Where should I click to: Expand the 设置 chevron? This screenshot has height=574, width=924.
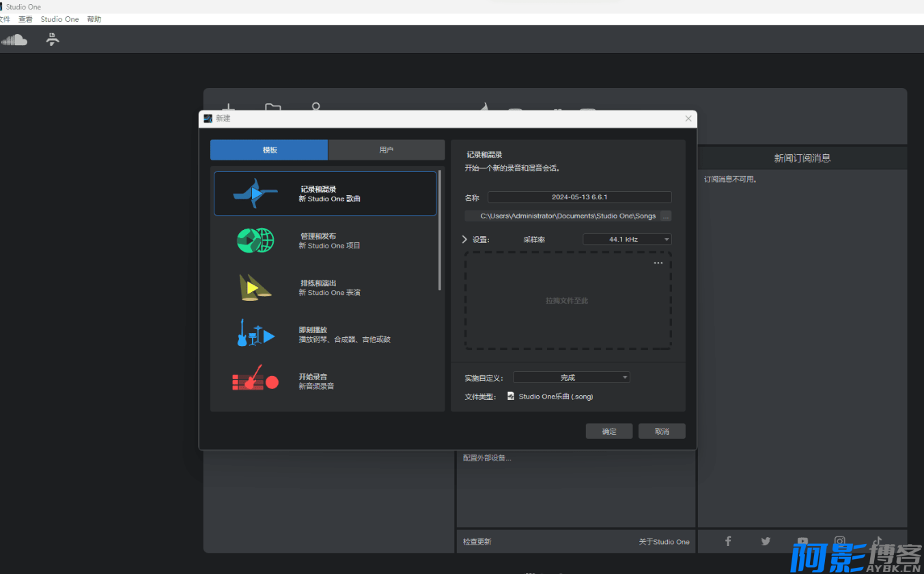tap(465, 240)
